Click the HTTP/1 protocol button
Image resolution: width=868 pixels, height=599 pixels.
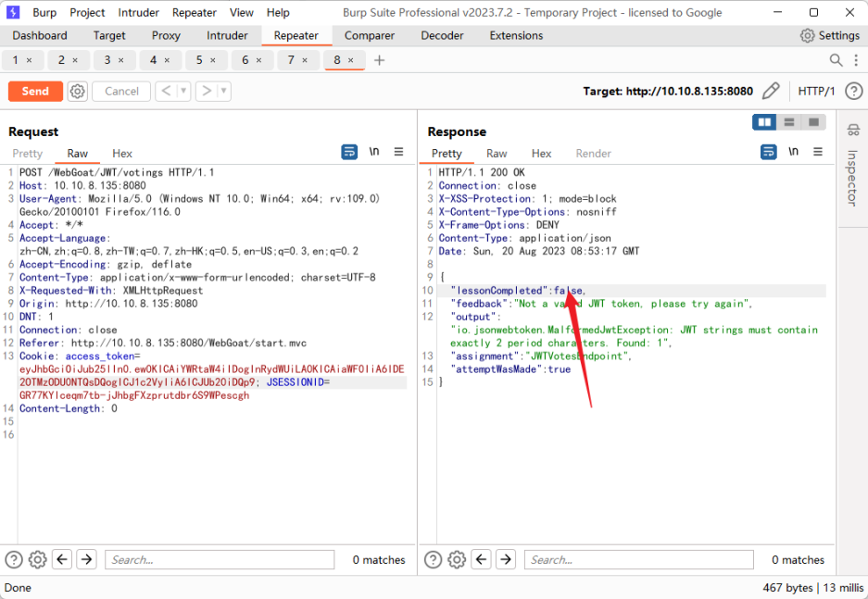(816, 92)
